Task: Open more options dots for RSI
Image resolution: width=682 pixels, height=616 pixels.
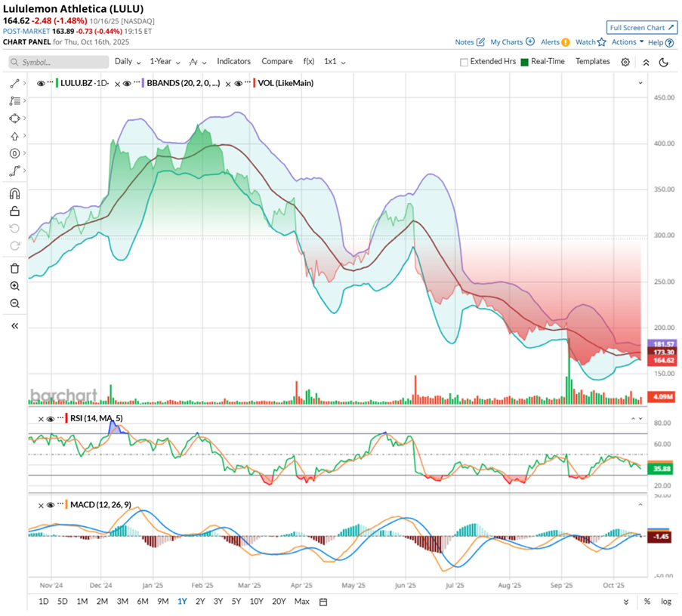Action: tap(60, 418)
